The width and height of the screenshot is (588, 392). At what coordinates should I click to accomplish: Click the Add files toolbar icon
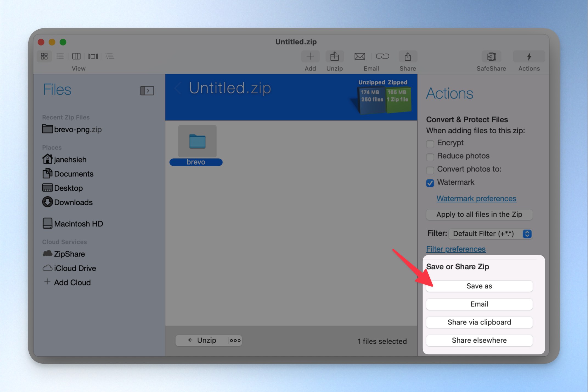310,57
